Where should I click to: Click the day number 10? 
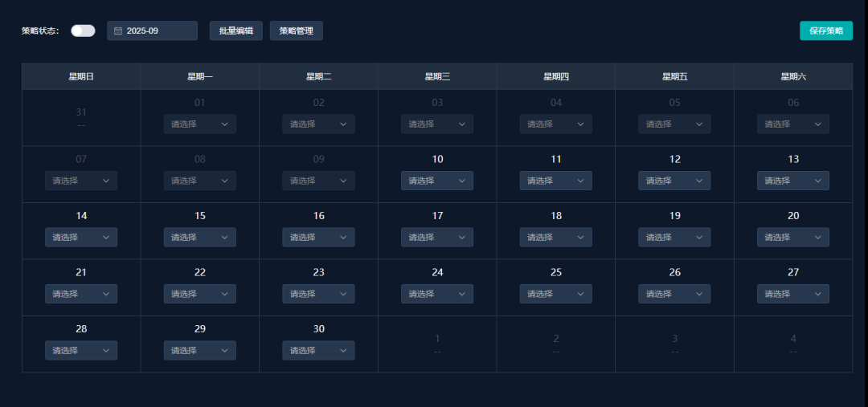pos(437,160)
